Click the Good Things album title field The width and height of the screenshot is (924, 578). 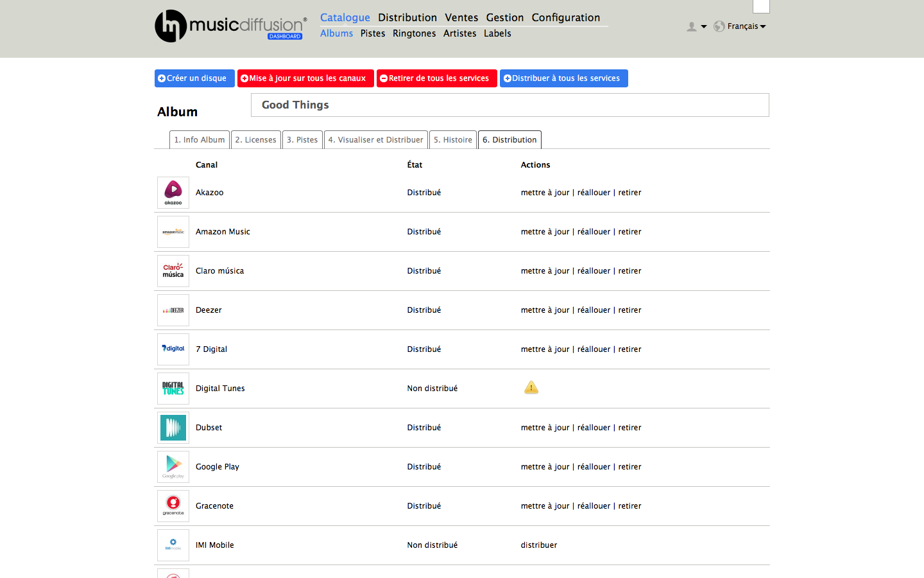[x=510, y=105]
